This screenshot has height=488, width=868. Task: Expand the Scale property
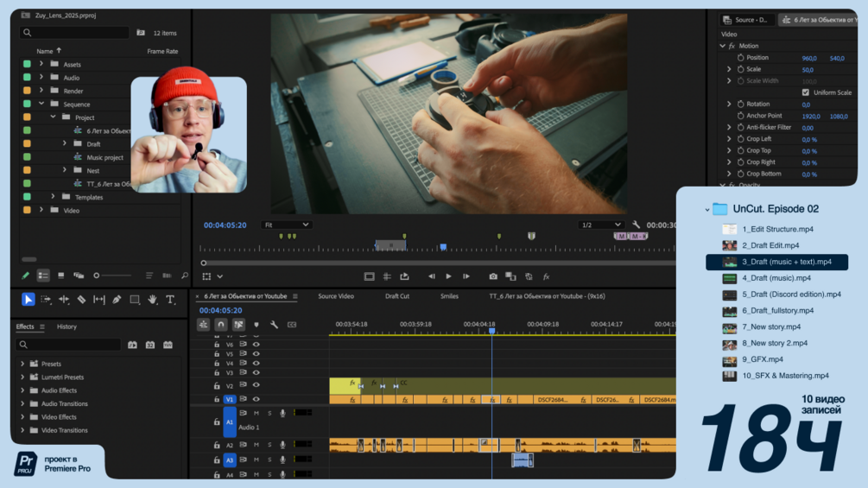coord(729,69)
